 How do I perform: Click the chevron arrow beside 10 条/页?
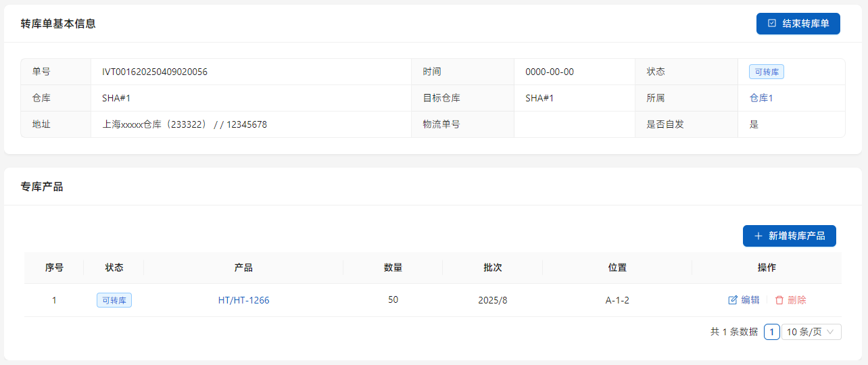[831, 332]
